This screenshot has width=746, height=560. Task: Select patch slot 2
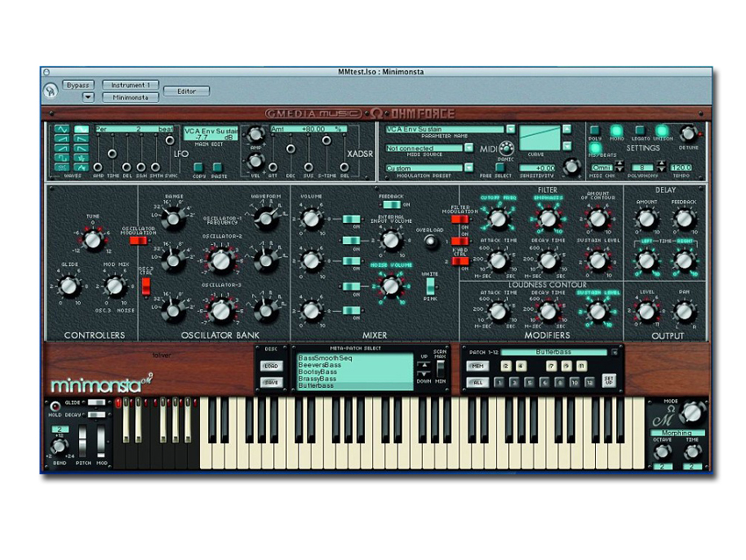pyautogui.click(x=506, y=366)
